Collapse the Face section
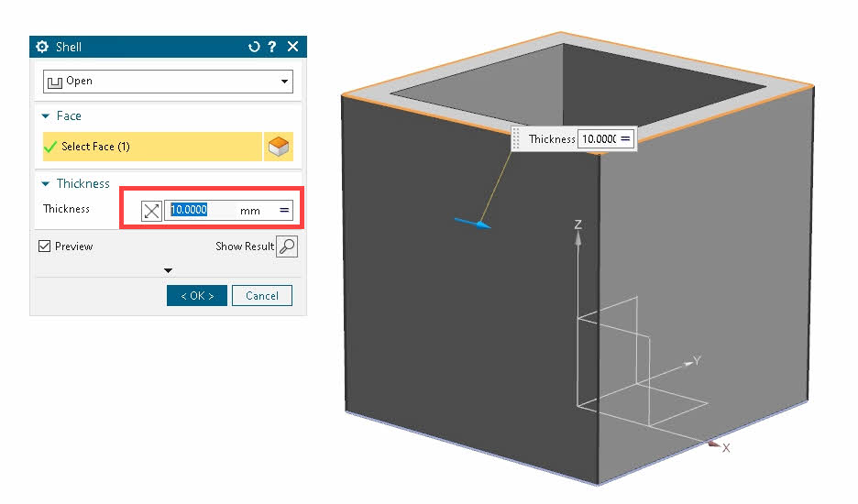This screenshot has height=504, width=858. coord(46,116)
